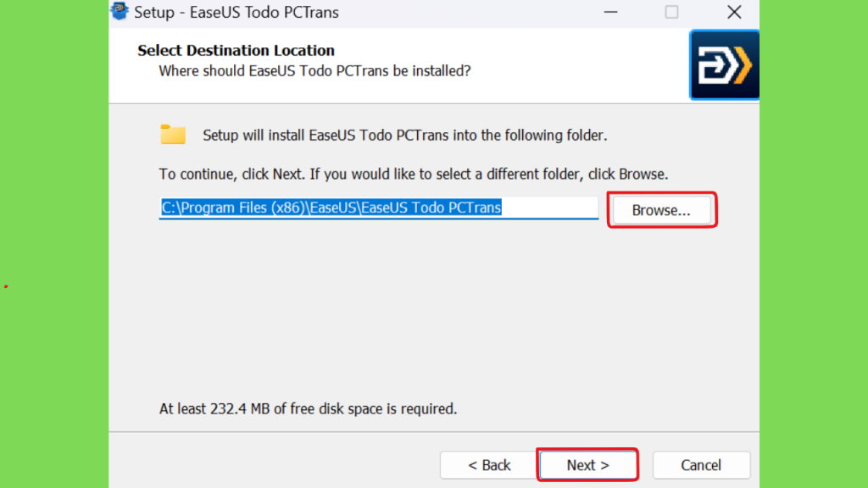The height and width of the screenshot is (488, 868).
Task: Click 'Where should EaseUS Todo PCTrans be installed?' text
Action: [314, 71]
